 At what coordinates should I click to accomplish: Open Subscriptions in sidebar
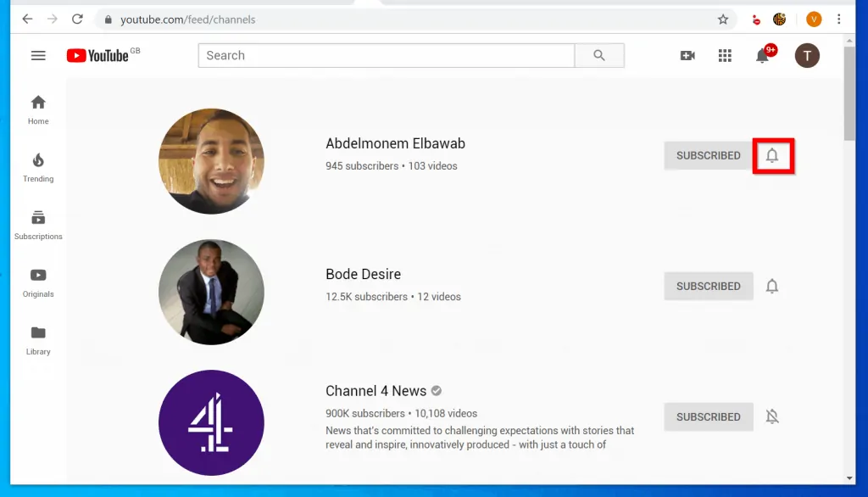pyautogui.click(x=38, y=225)
